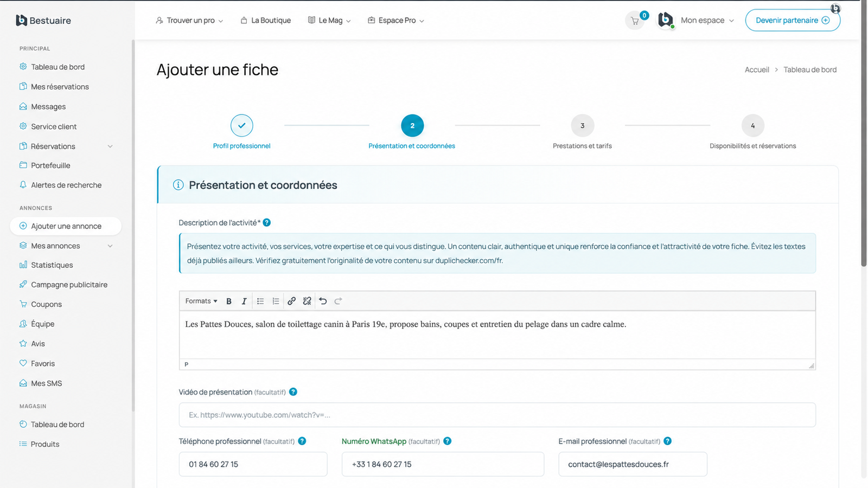Click the Numéro WhatsApp input field
The height and width of the screenshot is (488, 868).
pyautogui.click(x=443, y=464)
